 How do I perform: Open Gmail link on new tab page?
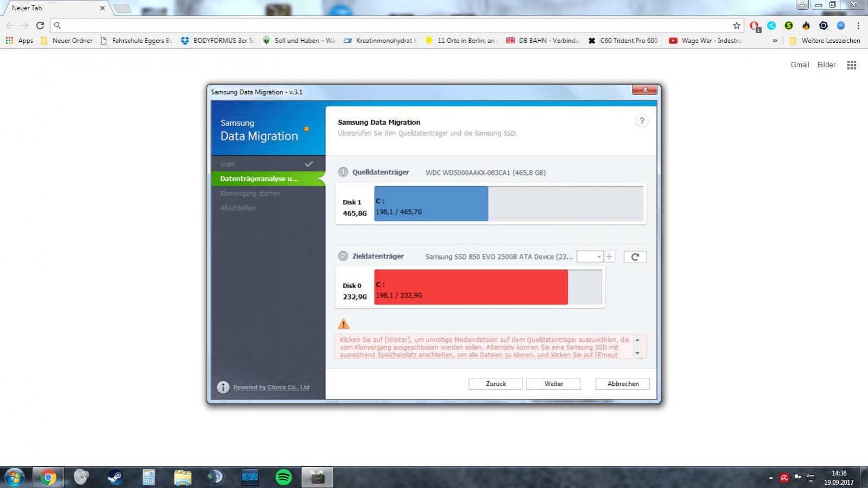click(x=800, y=65)
